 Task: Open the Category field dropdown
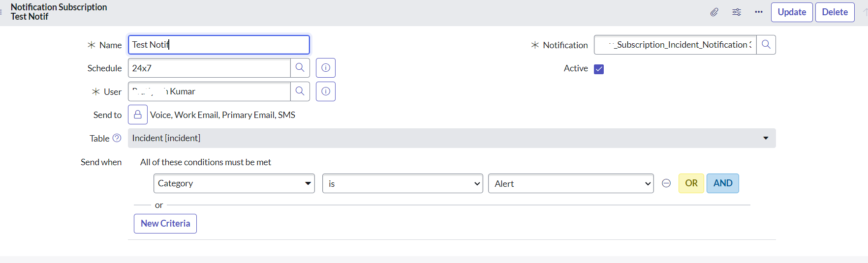point(234,183)
